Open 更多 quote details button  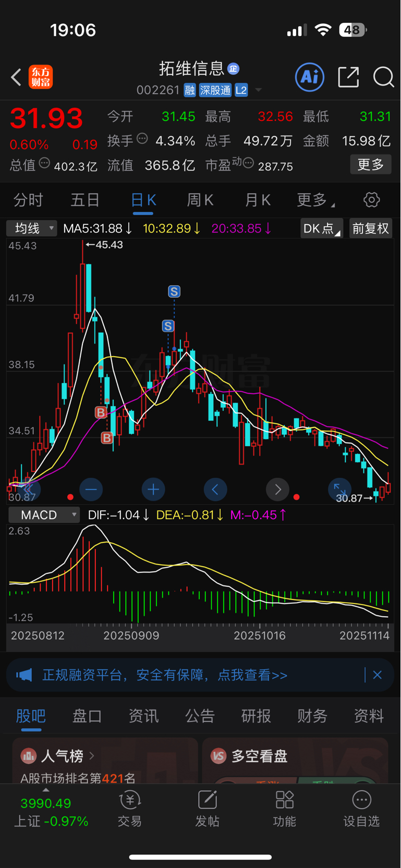[370, 165]
